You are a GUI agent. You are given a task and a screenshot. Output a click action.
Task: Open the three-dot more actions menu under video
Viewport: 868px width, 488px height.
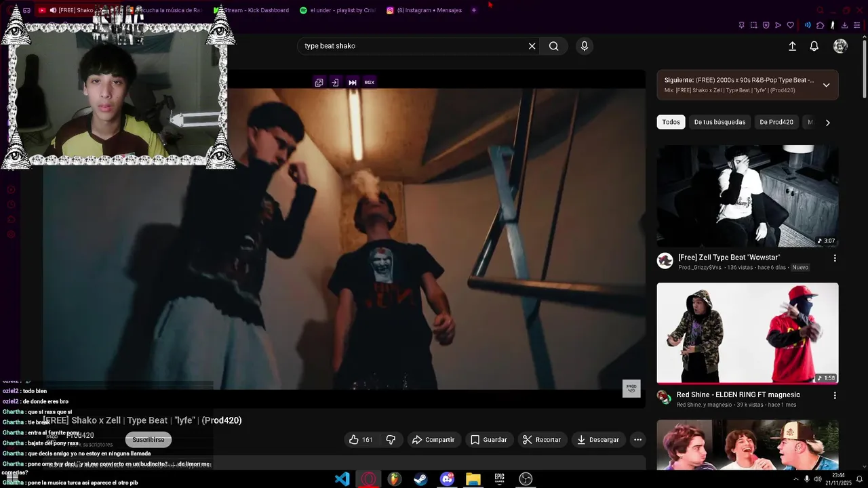(x=637, y=440)
